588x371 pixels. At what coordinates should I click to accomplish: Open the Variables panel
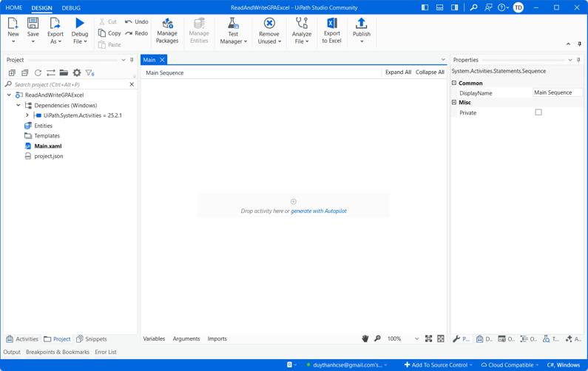[x=154, y=338]
